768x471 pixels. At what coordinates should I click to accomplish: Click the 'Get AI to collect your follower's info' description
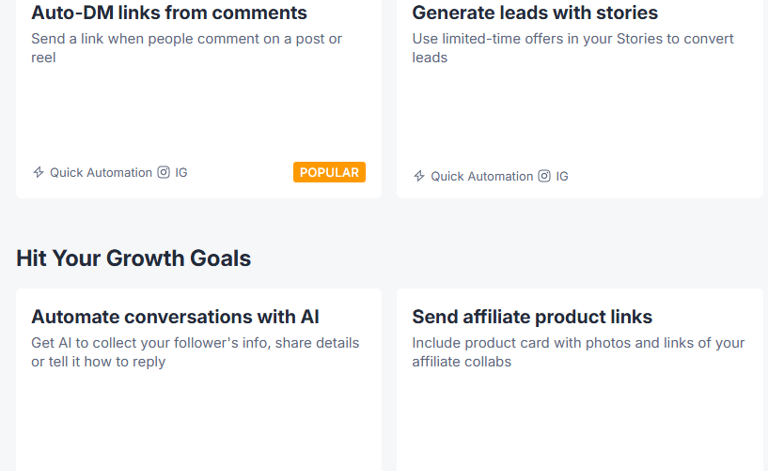(x=195, y=352)
